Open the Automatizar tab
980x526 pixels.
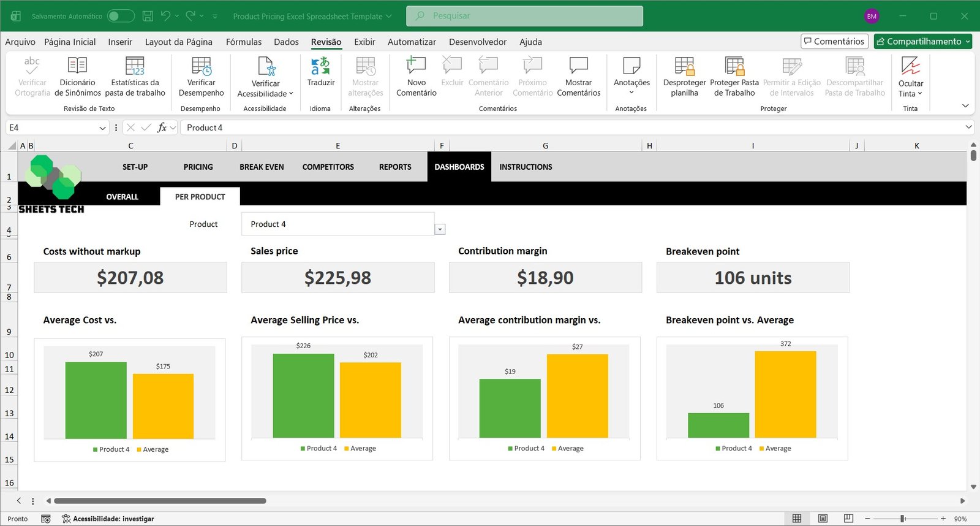(x=412, y=42)
